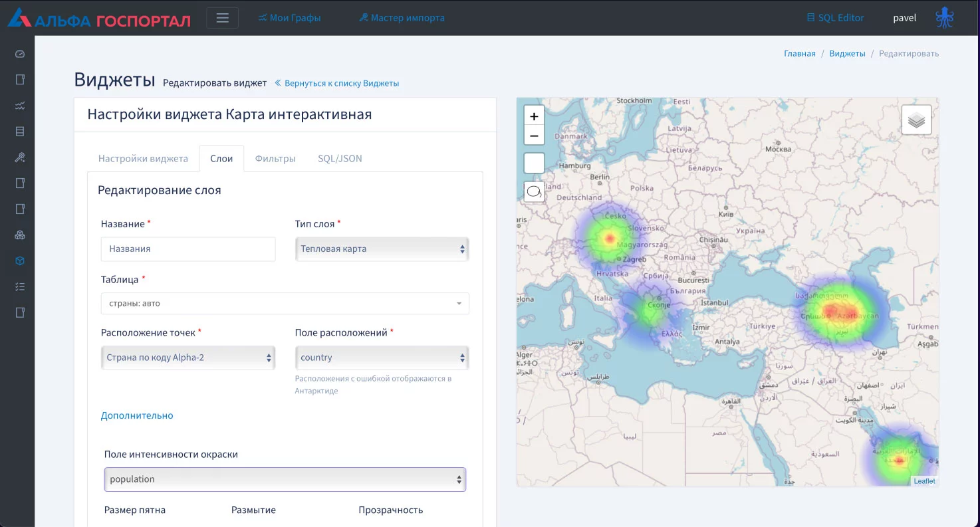
Task: Open the map layers control
Action: tap(916, 120)
